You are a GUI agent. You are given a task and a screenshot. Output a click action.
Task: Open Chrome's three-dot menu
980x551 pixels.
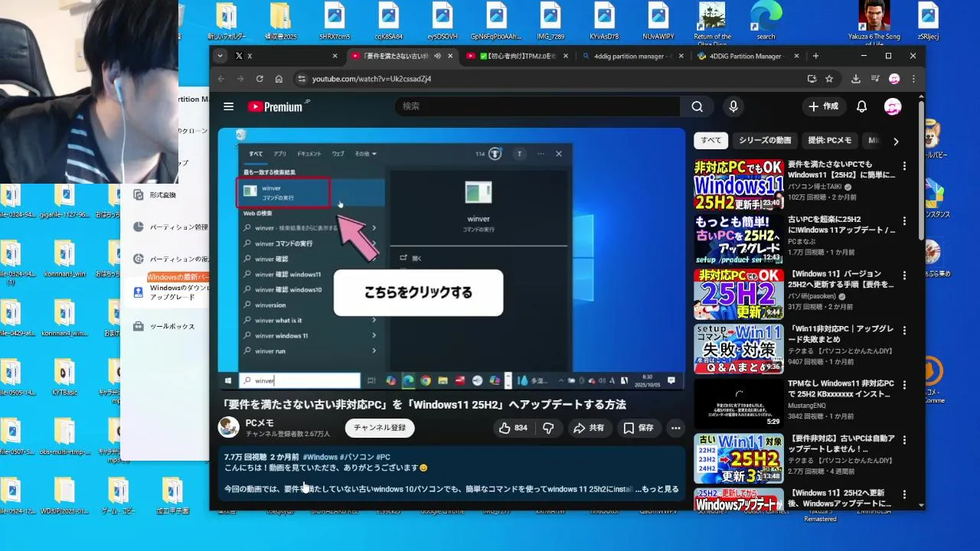tap(913, 79)
